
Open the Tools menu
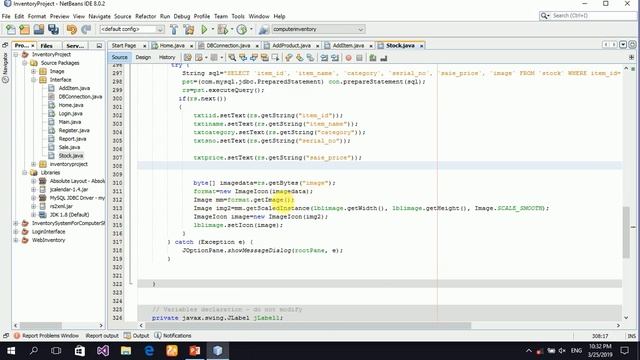238,16
